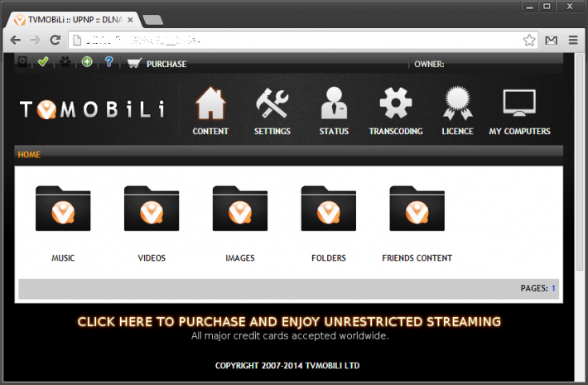
Task: Click the PURCHASE link in top bar
Action: point(166,64)
